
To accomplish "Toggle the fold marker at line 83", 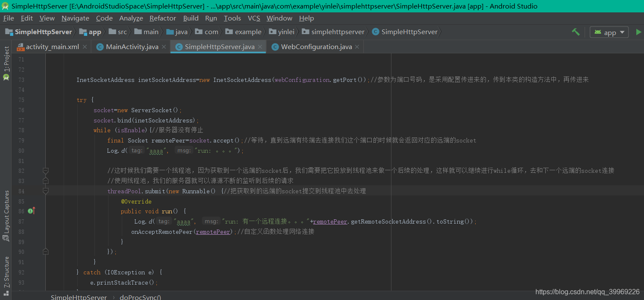I will pos(46,181).
